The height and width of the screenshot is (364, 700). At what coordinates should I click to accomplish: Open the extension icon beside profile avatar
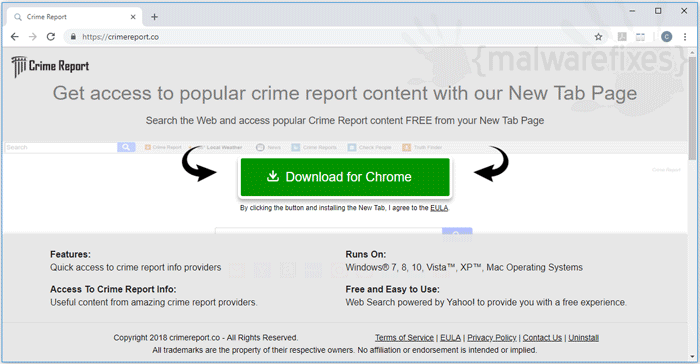coord(640,37)
